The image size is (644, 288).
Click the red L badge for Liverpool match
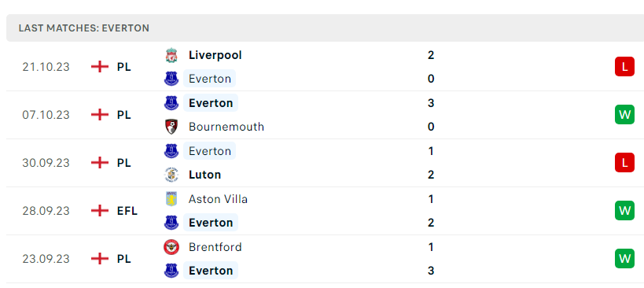624,67
